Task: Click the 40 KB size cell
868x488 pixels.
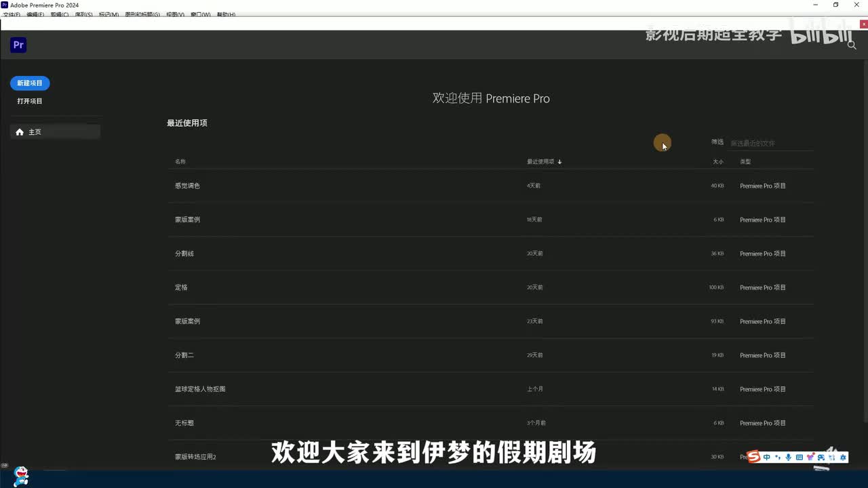Action: [717, 186]
